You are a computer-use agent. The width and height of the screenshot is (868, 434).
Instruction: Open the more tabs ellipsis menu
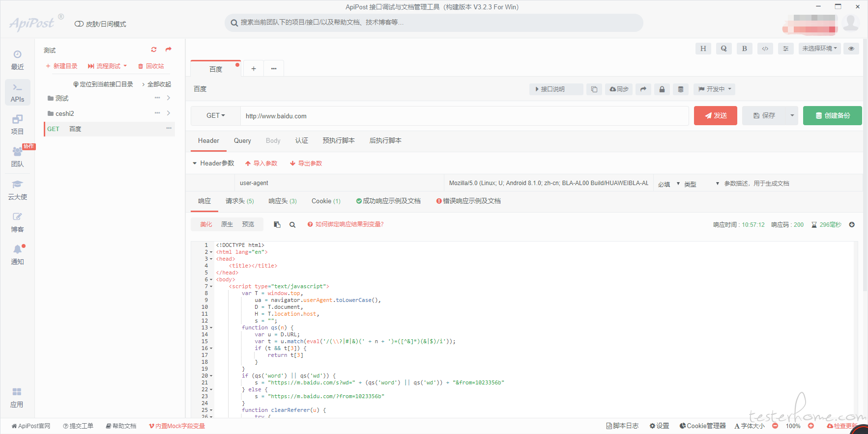pos(274,69)
